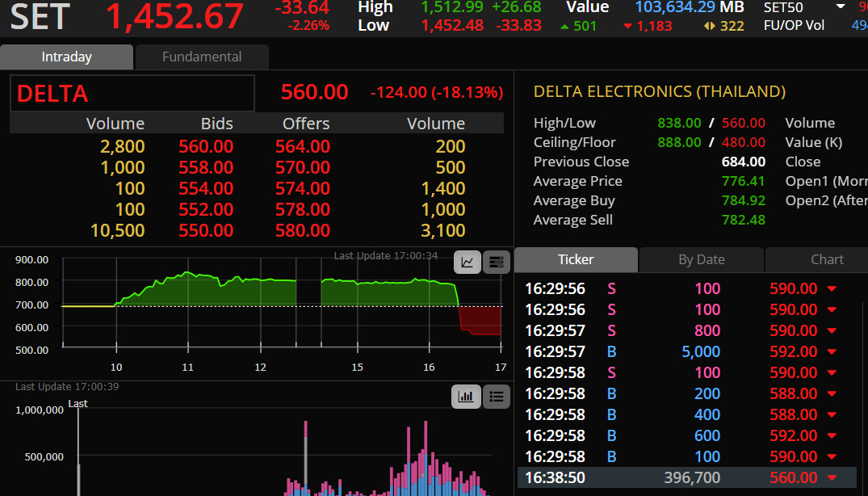Select bid price 558.00

tap(206, 168)
